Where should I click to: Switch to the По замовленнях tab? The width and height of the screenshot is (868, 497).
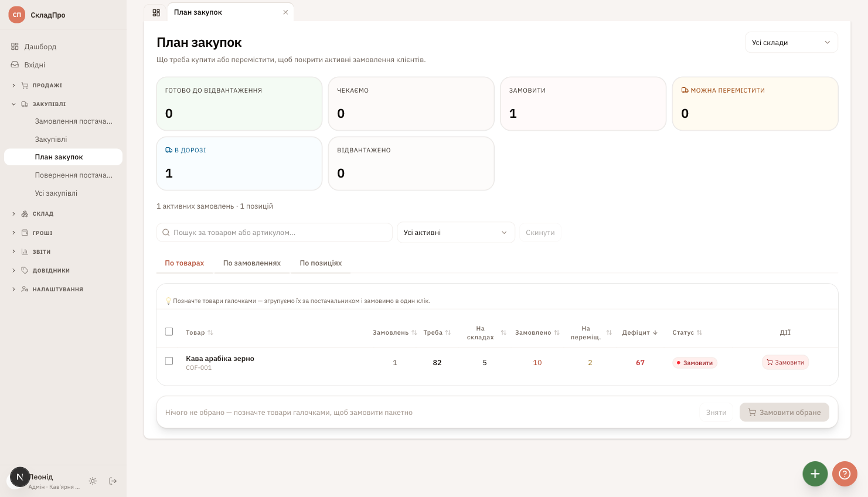pyautogui.click(x=252, y=263)
